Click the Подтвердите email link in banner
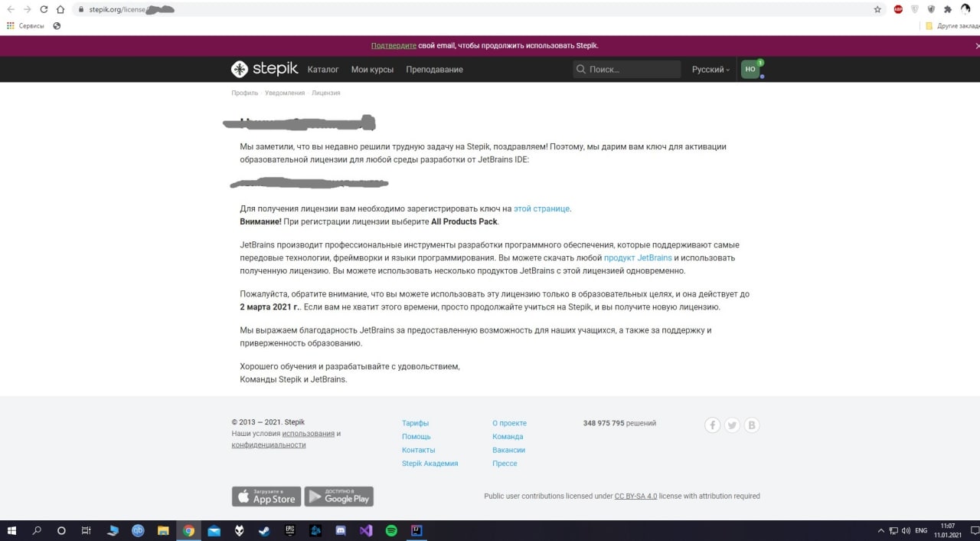The width and height of the screenshot is (980, 541). click(x=394, y=46)
